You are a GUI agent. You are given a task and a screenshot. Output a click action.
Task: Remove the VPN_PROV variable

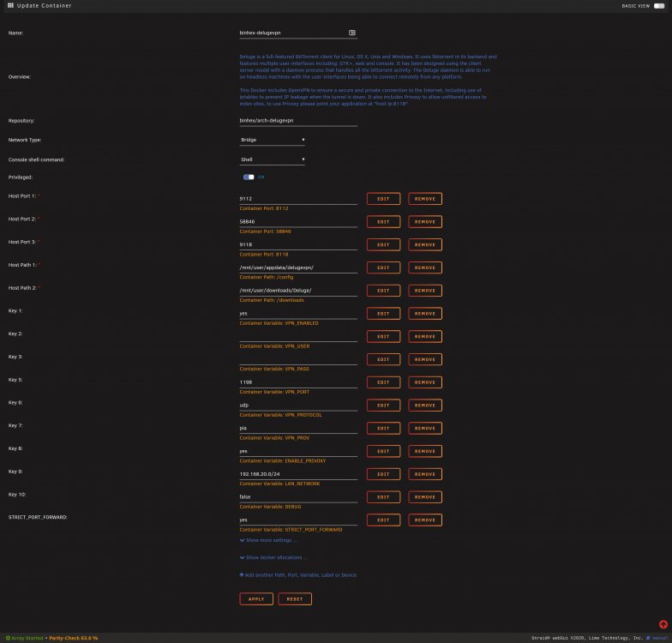tap(425, 429)
